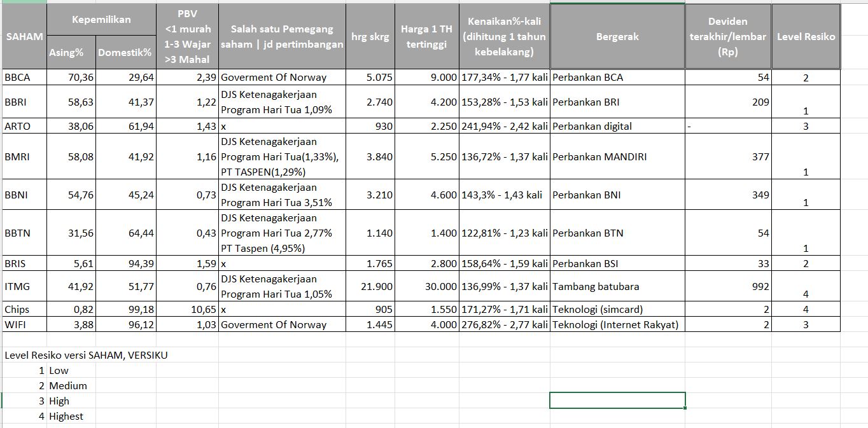Select the SAHAM header cell
The image size is (868, 428).
[x=24, y=37]
